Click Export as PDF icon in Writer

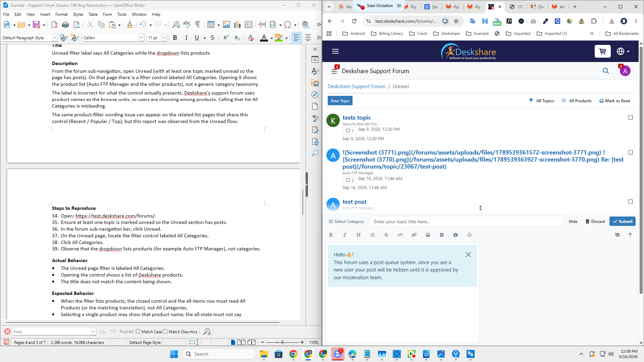point(54,24)
